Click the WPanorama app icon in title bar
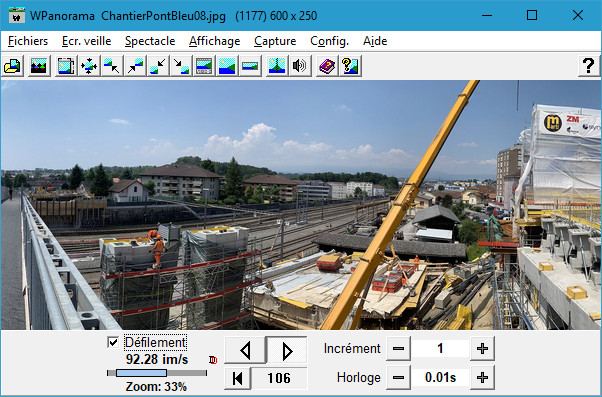Image resolution: width=602 pixels, height=397 pixels. click(17, 16)
